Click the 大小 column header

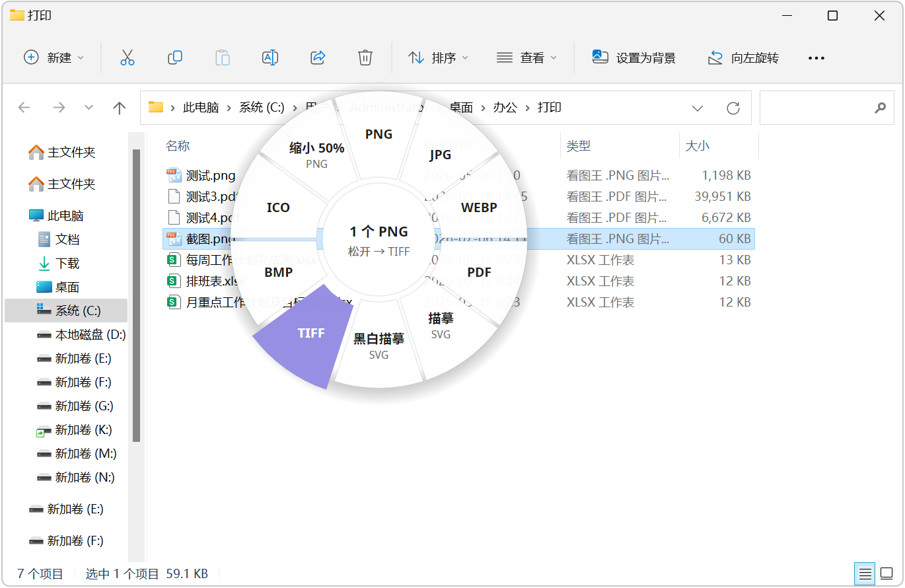[x=698, y=145]
